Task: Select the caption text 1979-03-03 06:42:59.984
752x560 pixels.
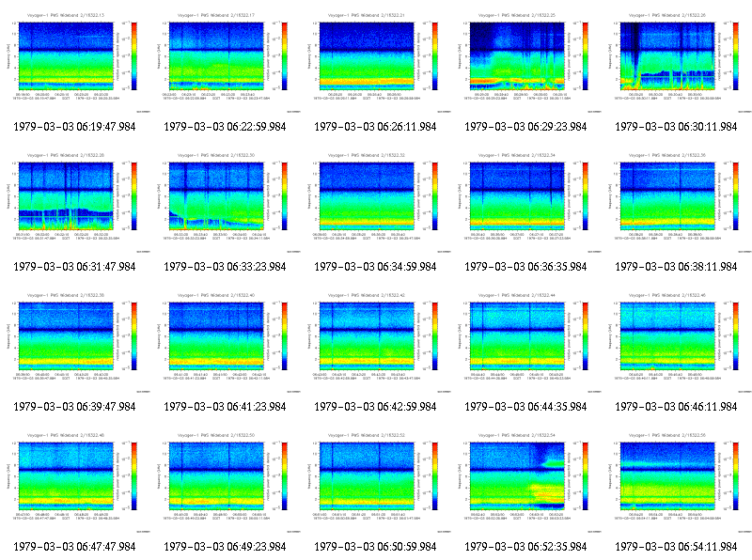Action: click(x=375, y=407)
